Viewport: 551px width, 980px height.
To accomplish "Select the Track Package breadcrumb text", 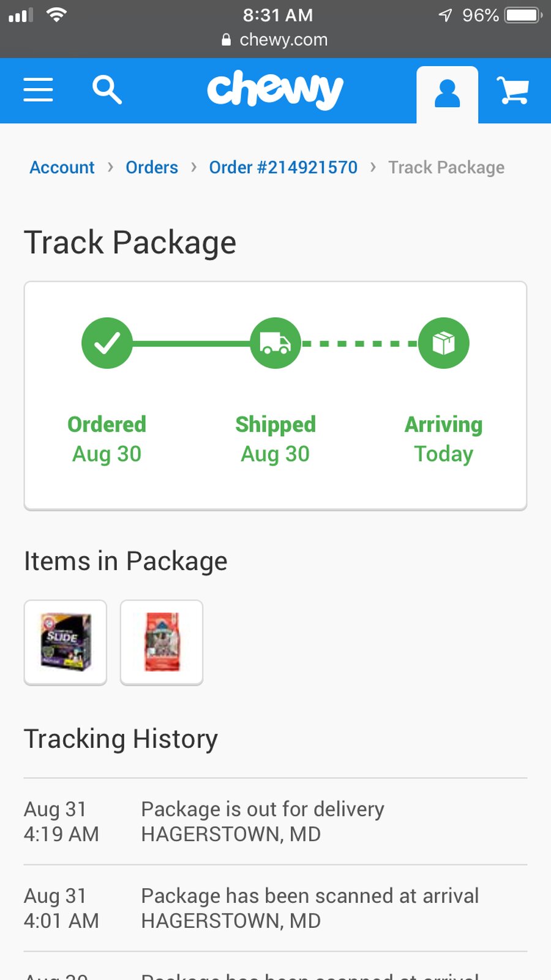I will (446, 167).
